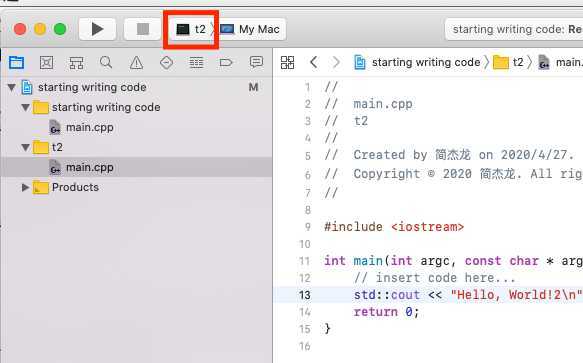Click the // insert code here comment
Screen dimensions: 583x363
tap(435, 278)
